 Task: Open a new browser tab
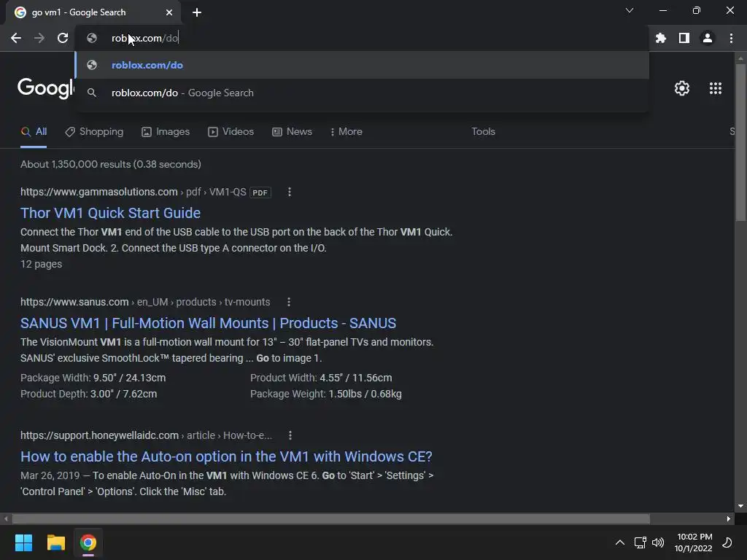[197, 12]
